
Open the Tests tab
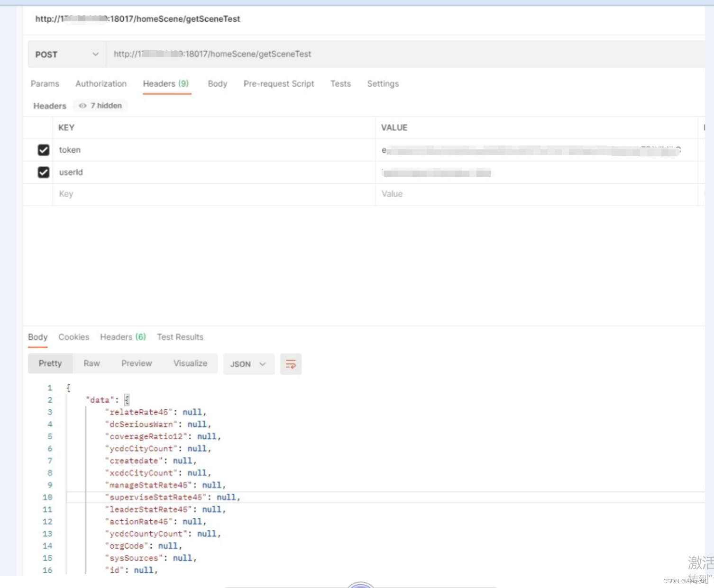tap(340, 84)
